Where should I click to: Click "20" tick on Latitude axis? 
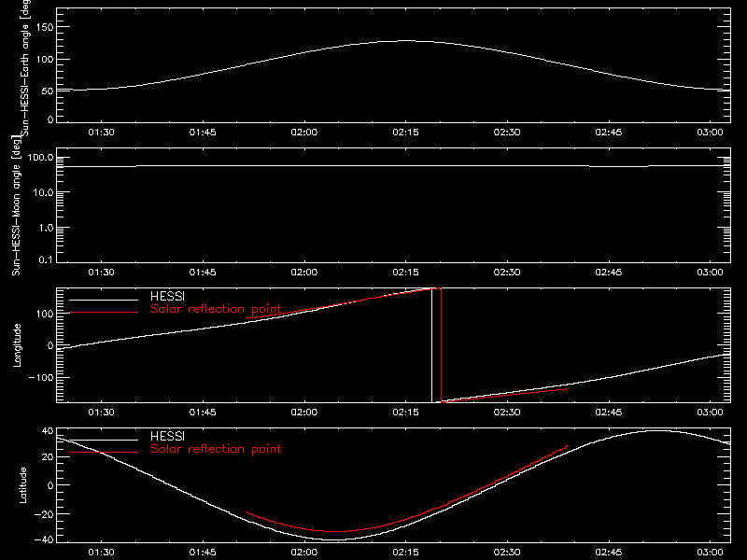tap(48, 457)
